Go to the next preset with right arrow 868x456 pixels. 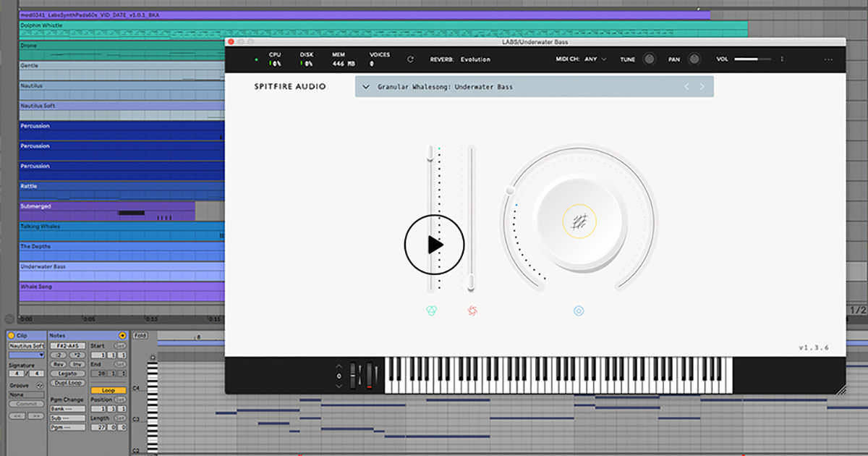pos(702,87)
